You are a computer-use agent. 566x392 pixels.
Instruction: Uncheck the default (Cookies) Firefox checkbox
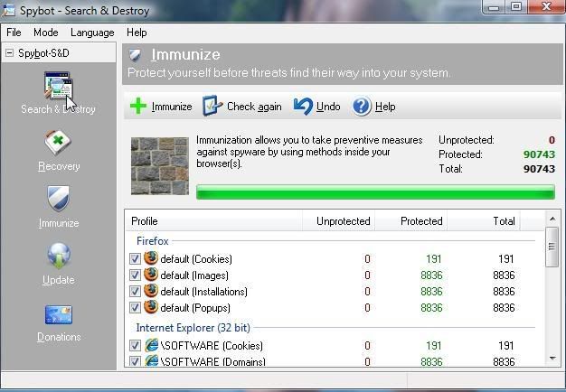(135, 259)
